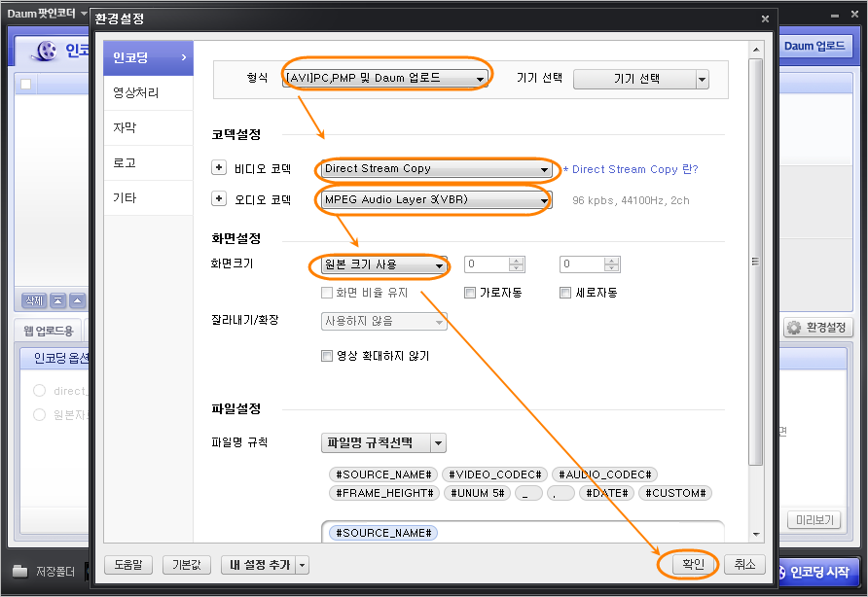Click the move-up triangle icon in the main window
868x597 pixels.
(78, 300)
